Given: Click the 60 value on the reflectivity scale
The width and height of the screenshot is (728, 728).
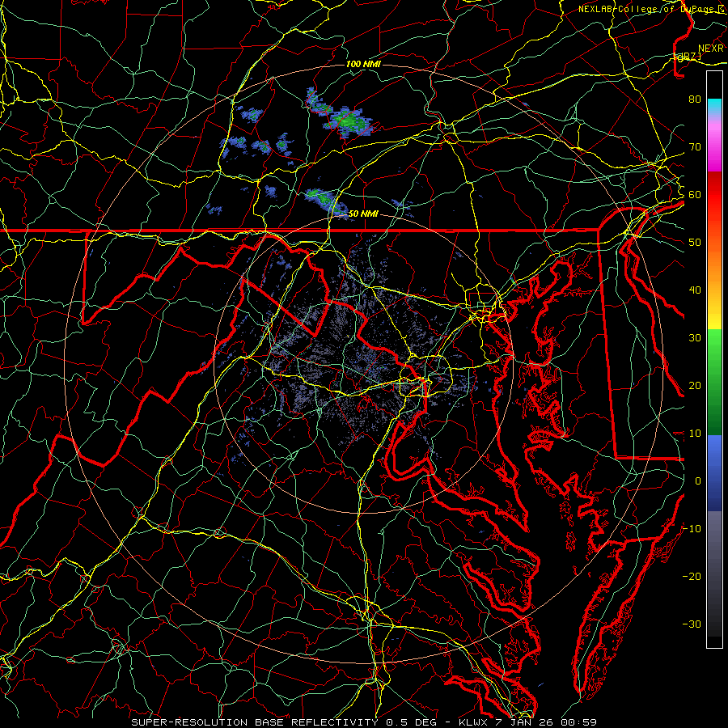Looking at the screenshot, I should (x=695, y=194).
